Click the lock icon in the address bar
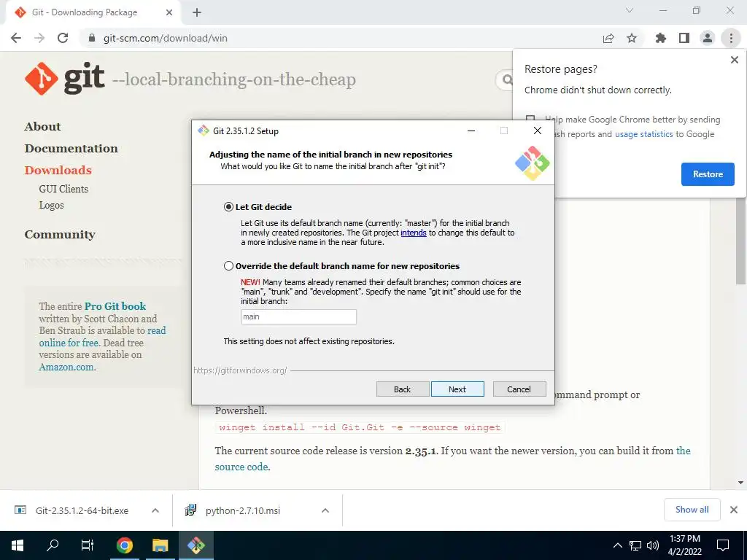The height and width of the screenshot is (560, 747). click(92, 38)
